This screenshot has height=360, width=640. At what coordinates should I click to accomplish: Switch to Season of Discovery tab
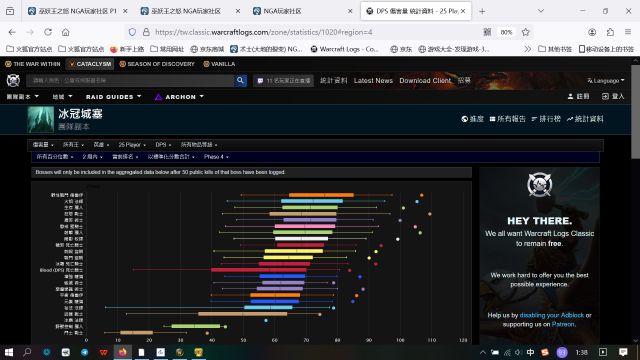[157, 64]
